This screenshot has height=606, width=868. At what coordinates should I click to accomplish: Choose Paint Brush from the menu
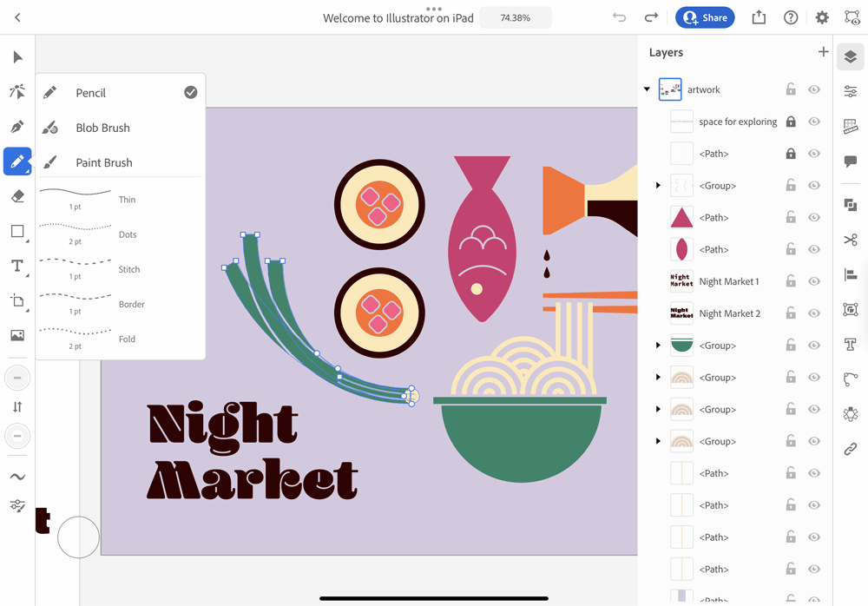click(x=103, y=162)
